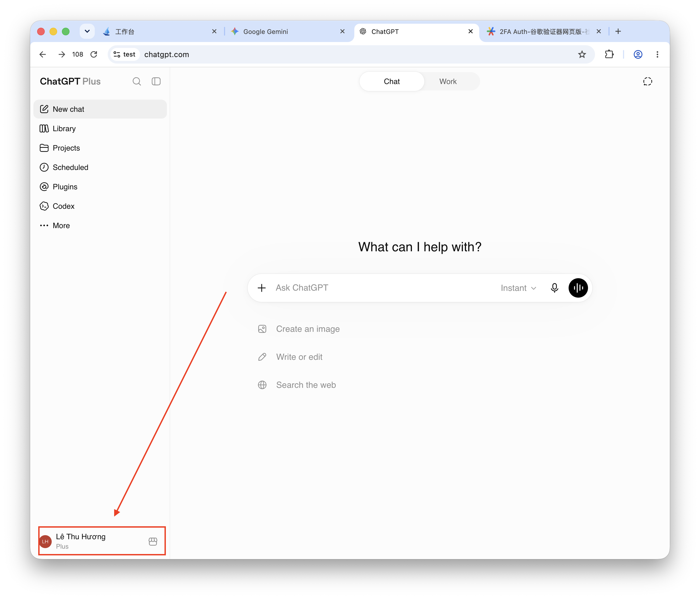Viewport: 700px width, 599px height.
Task: Click the Plugins sidebar icon
Action: click(x=44, y=187)
